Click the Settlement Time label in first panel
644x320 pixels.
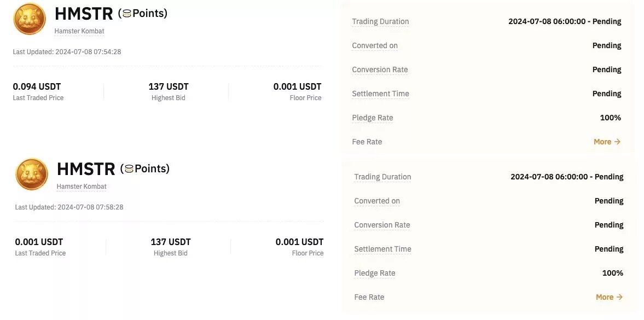pos(380,94)
